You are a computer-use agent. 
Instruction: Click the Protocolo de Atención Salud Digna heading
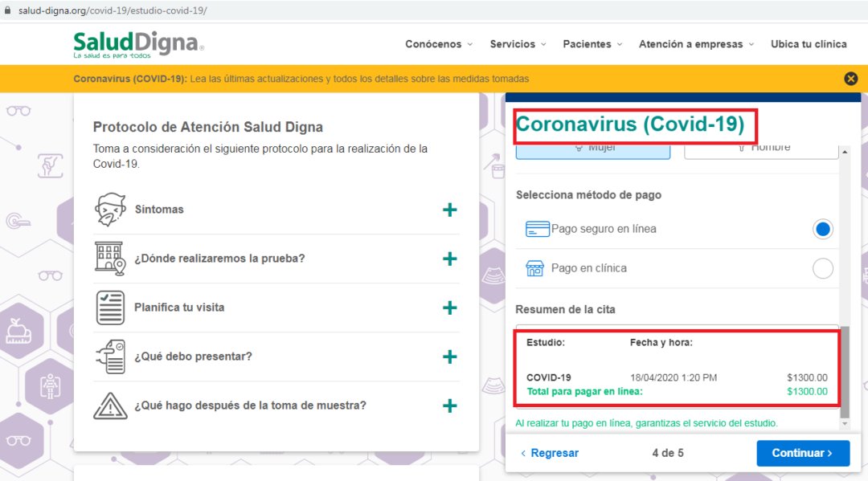207,127
